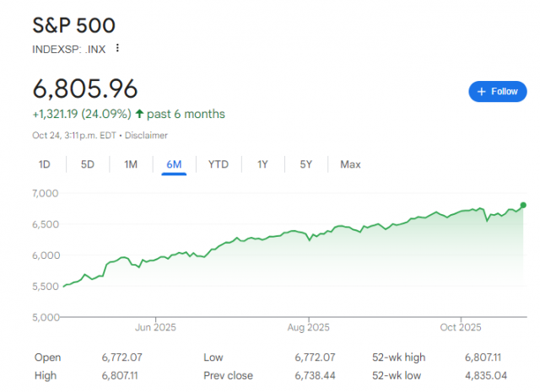Click the green endpoint dot on chart
The height and width of the screenshot is (392, 540).
(523, 205)
